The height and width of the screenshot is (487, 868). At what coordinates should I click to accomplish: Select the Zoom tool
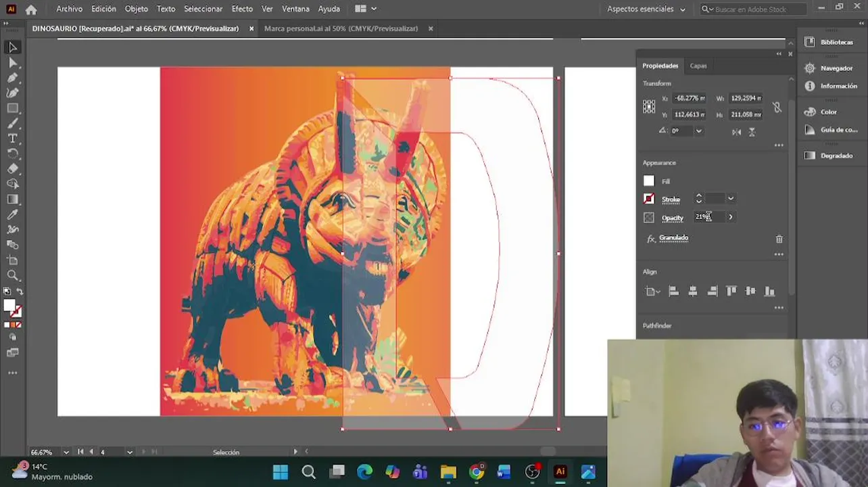pyautogui.click(x=12, y=275)
